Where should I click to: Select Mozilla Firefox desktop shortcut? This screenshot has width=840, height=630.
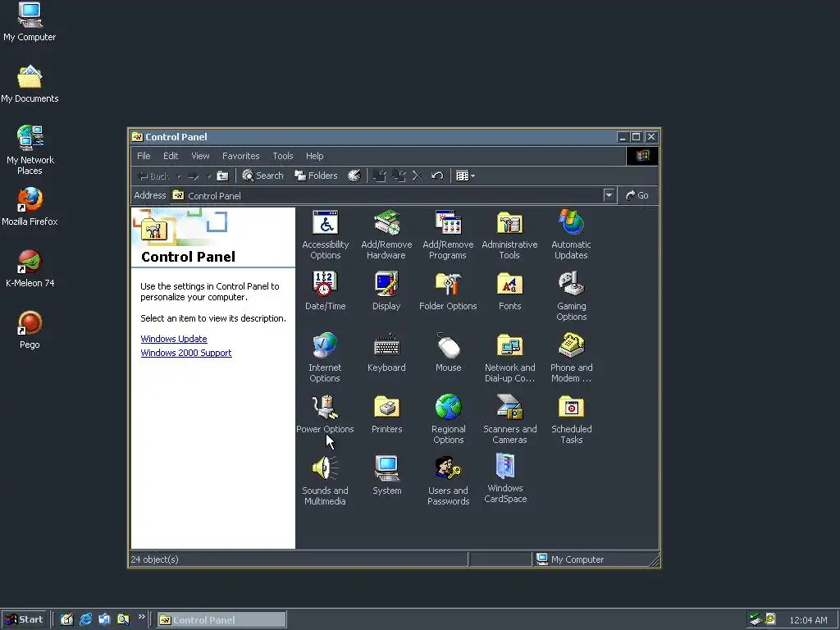30,207
